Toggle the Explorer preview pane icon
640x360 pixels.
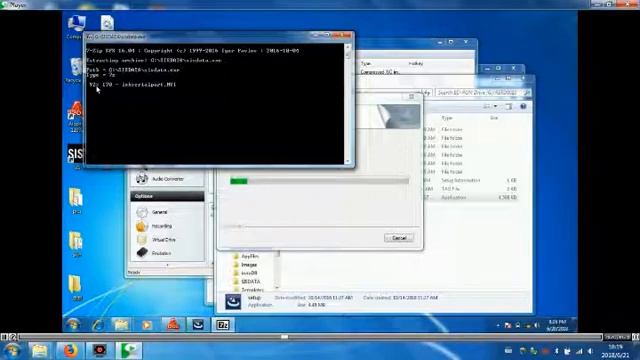pos(508,107)
